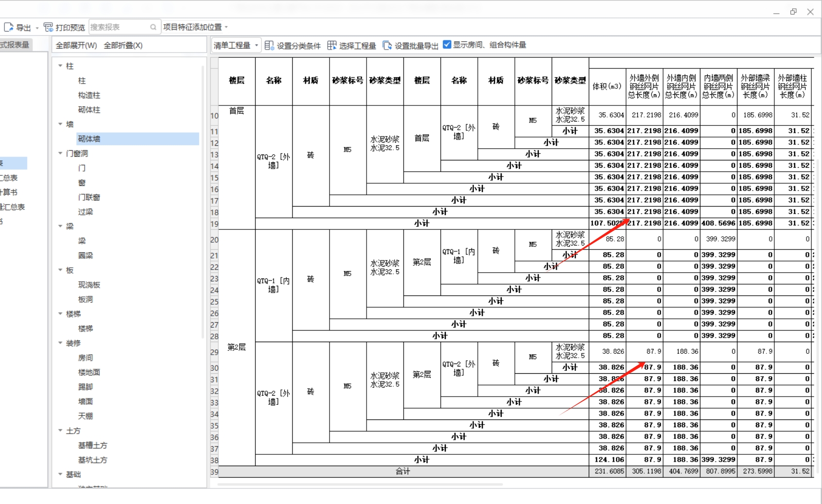
Task: Open 项目特征添加位置 dropdown
Action: pos(195,27)
